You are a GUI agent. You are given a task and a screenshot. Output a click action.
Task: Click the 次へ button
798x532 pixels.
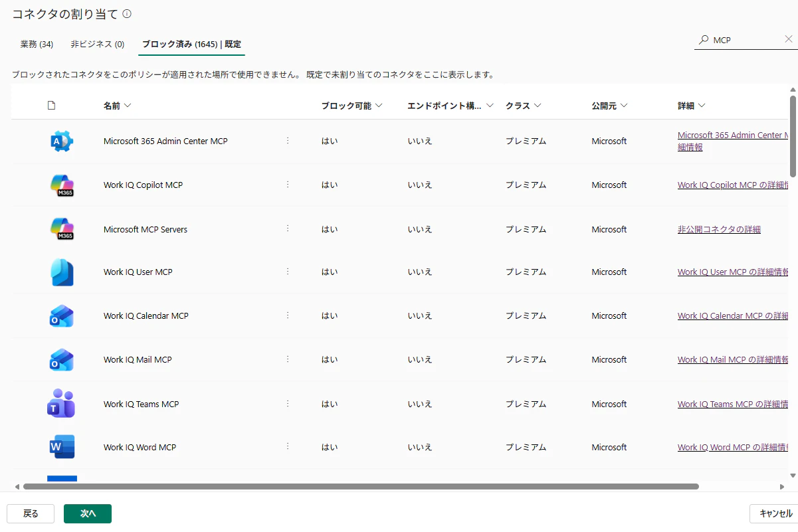coord(88,513)
